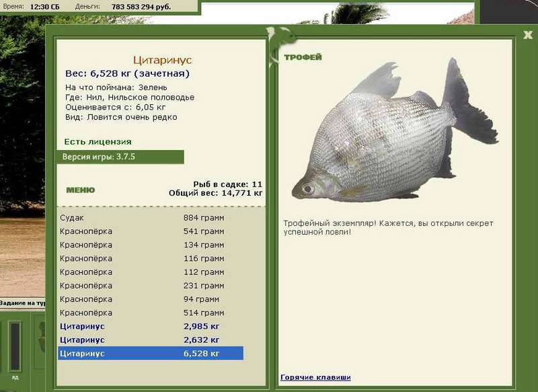Select the Краснопёрка 112 грамм row
This screenshot has width=538, height=392.
pyautogui.click(x=151, y=272)
